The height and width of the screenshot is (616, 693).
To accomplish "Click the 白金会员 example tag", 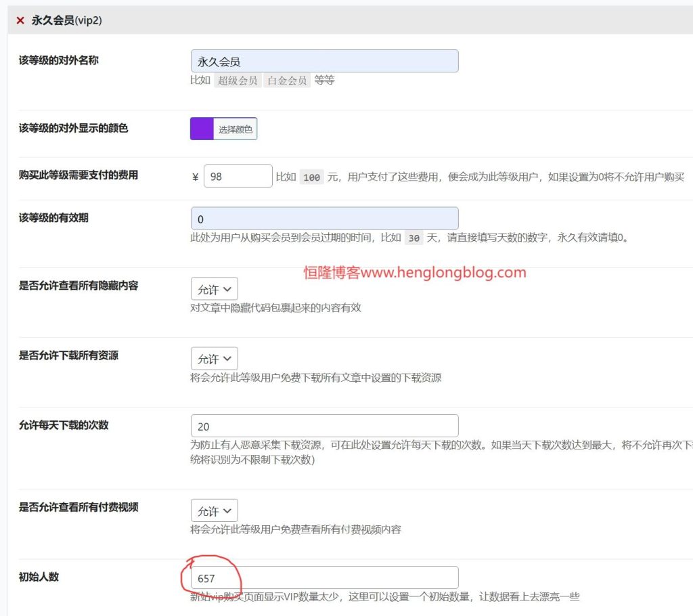I will click(287, 81).
